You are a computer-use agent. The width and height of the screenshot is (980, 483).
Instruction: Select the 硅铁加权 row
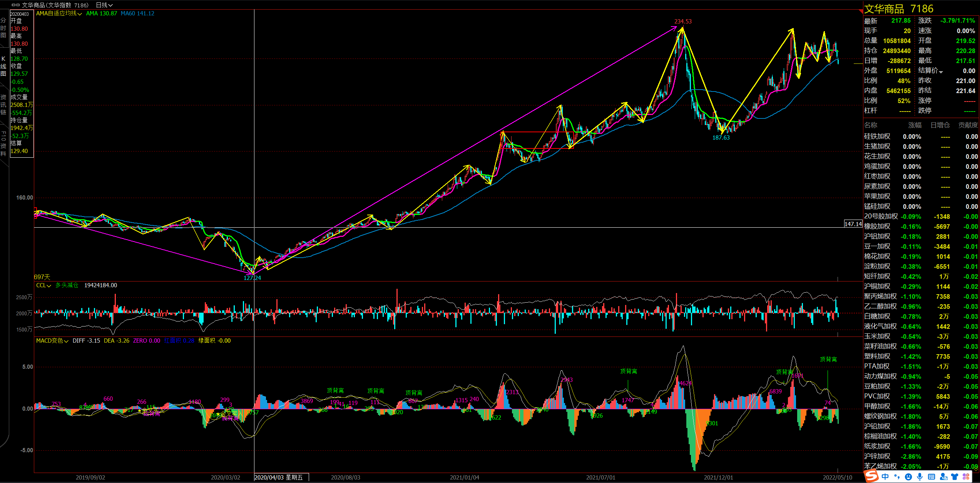pyautogui.click(x=921, y=137)
